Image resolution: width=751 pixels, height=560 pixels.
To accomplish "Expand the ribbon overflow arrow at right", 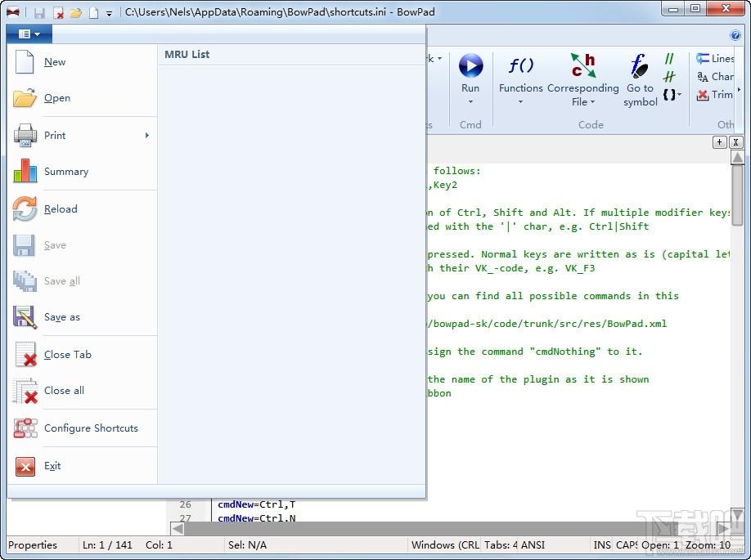I will [x=739, y=89].
